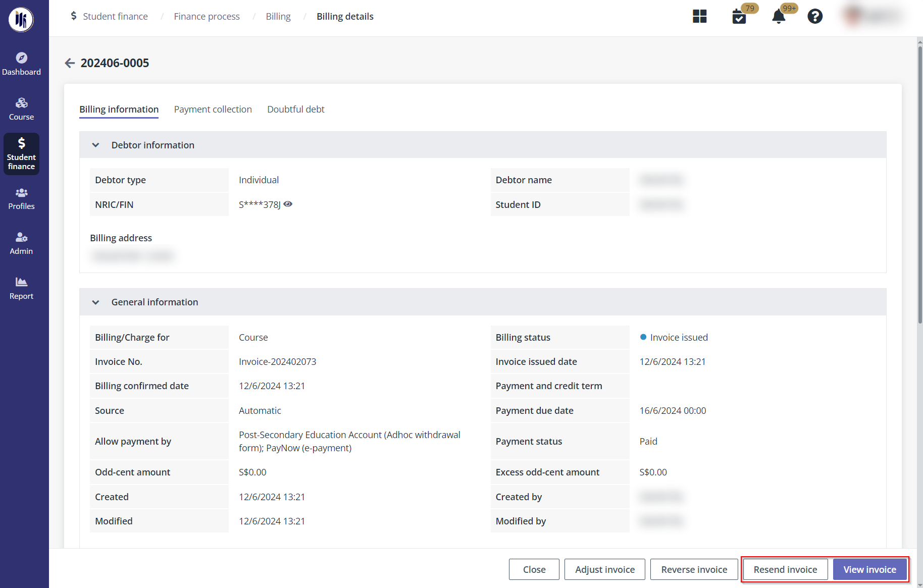Click the Resend invoice button
This screenshot has height=588, width=923.
point(785,569)
